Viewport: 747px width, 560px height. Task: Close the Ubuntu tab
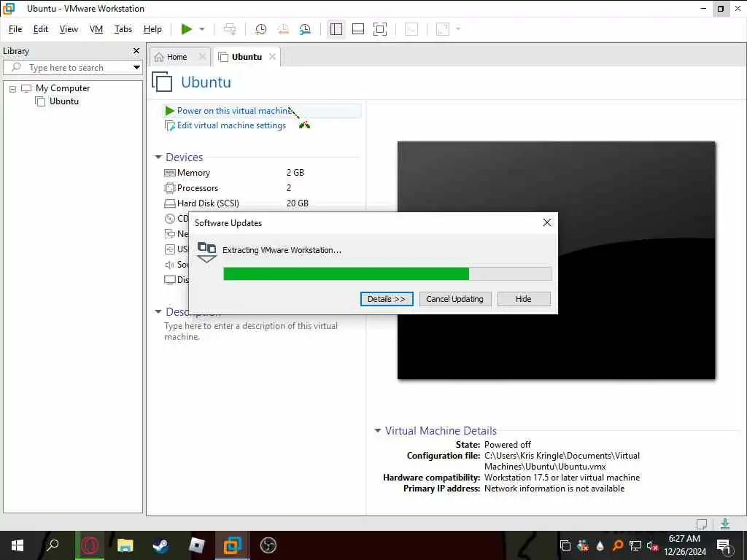coord(272,56)
